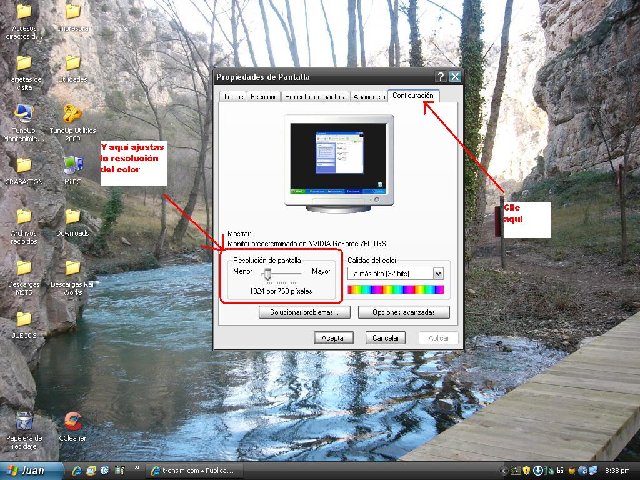
Task: Select the Apariencia tab
Action: [x=368, y=97]
